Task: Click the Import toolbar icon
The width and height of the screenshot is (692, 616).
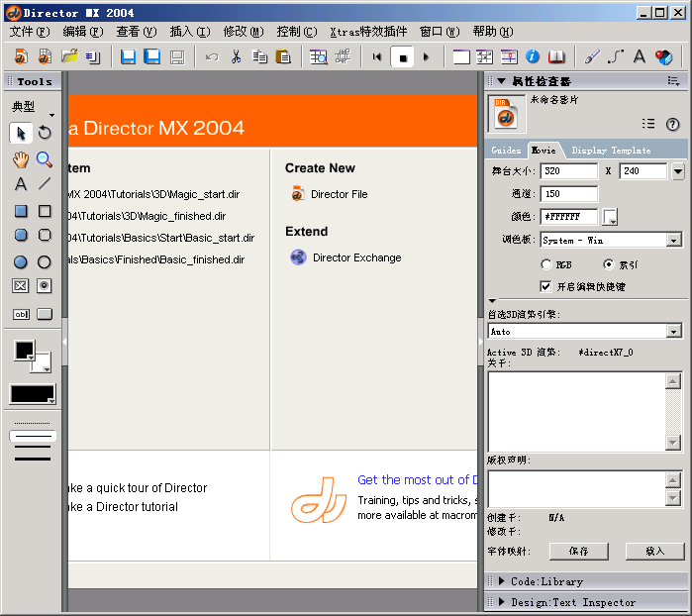Action: click(93, 57)
